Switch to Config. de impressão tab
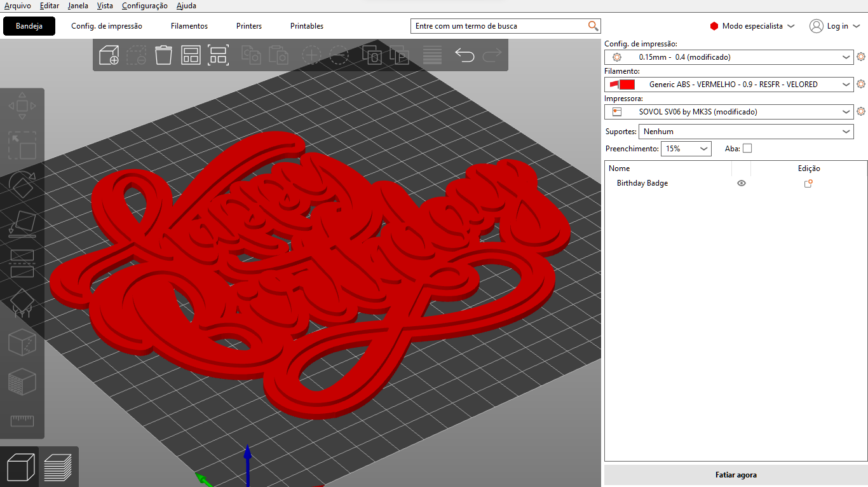 [x=107, y=26]
